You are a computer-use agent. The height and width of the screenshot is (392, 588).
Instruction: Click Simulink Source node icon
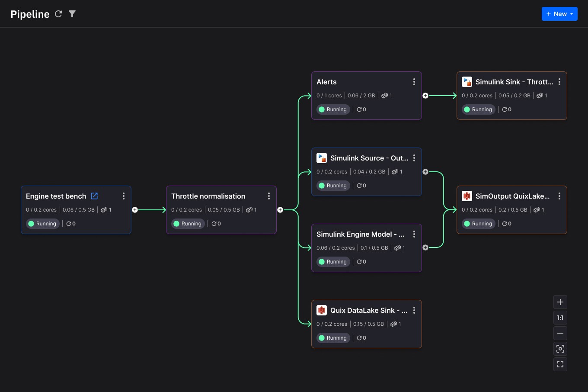322,158
